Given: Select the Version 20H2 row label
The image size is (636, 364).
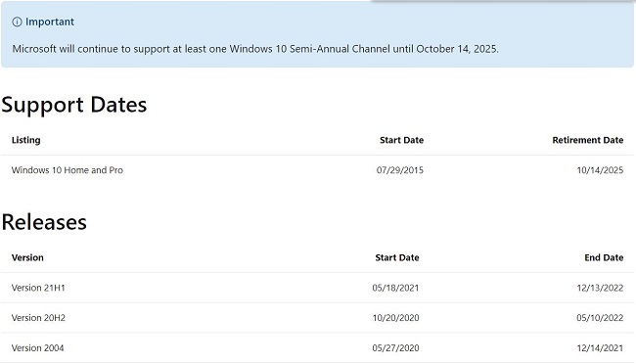Looking at the screenshot, I should (x=38, y=318).
